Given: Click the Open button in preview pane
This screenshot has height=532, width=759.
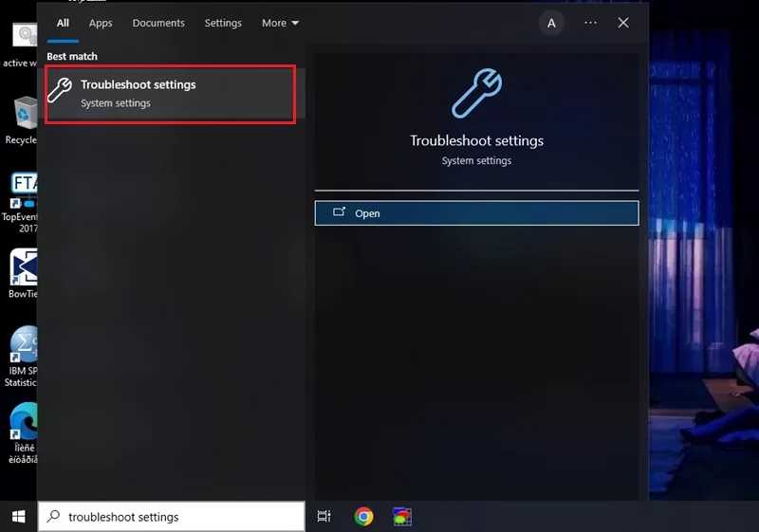Looking at the screenshot, I should (x=476, y=213).
